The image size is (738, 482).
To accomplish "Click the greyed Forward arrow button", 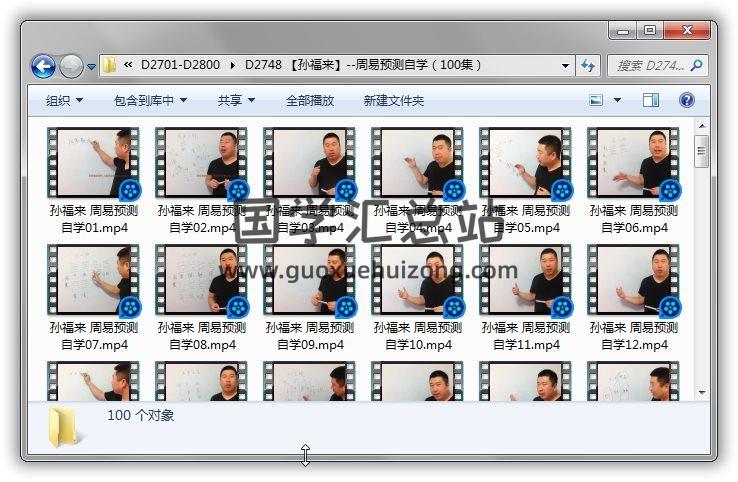I will (x=71, y=66).
